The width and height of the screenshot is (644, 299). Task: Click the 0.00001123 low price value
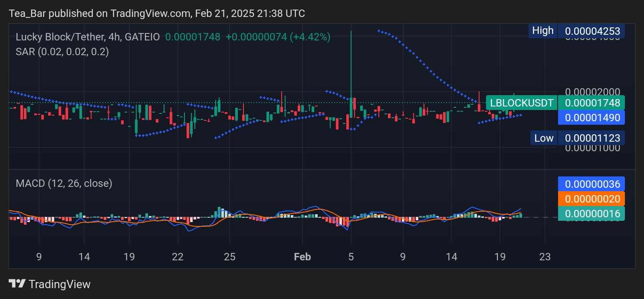(x=591, y=138)
